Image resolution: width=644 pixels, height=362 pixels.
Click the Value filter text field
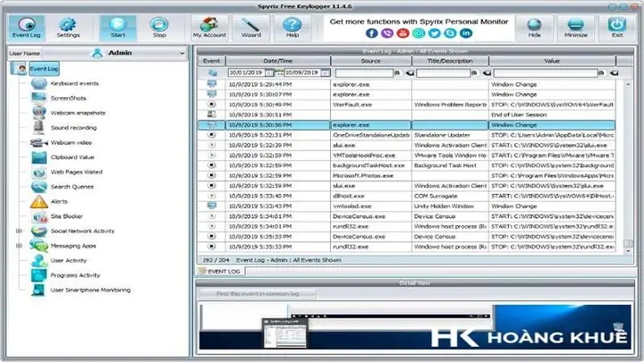coord(546,73)
